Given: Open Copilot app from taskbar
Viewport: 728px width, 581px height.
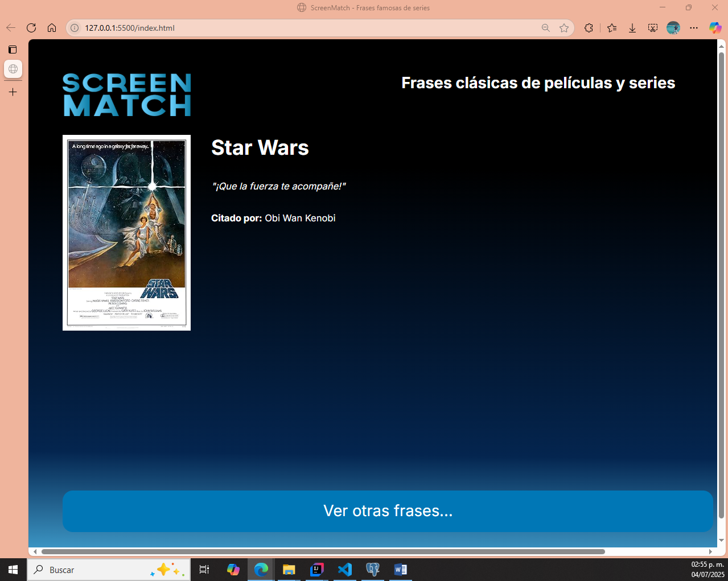Looking at the screenshot, I should pyautogui.click(x=233, y=570).
